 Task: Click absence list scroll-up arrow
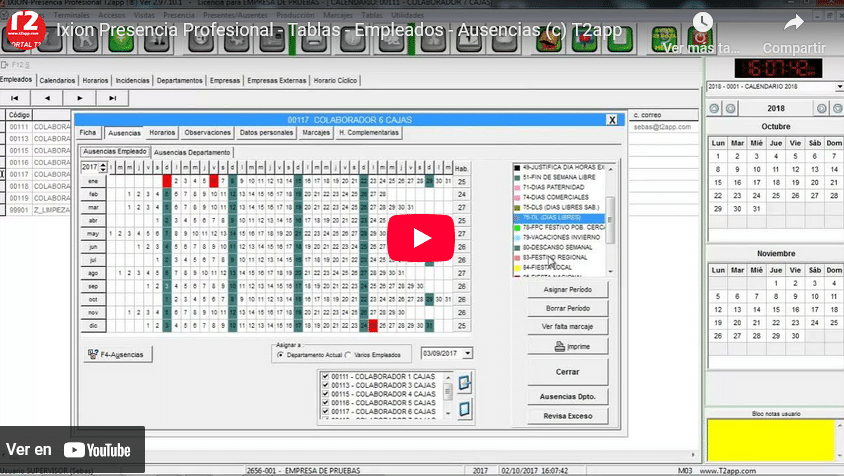(610, 169)
